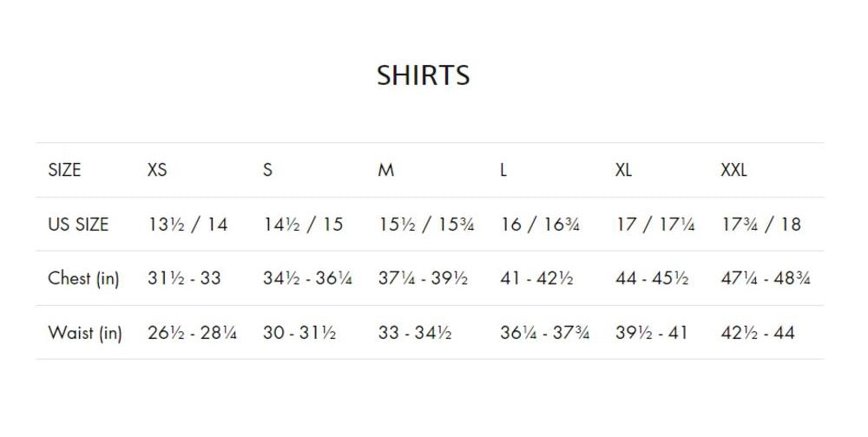Select US size 15½ / 15¾ cell
Screen dimensions: 868x437
(426, 225)
